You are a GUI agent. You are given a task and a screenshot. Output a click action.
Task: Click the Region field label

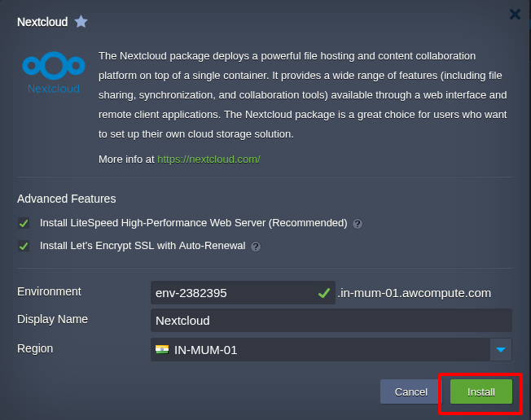pyautogui.click(x=35, y=348)
